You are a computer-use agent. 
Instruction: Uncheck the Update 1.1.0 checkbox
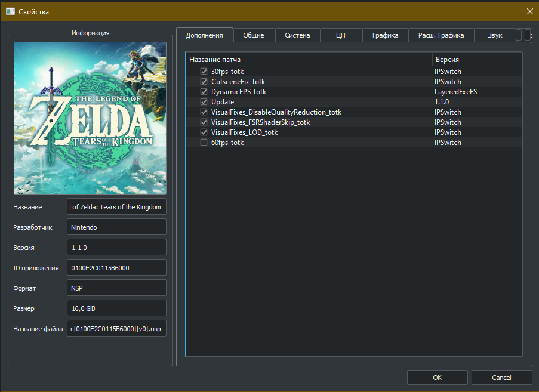204,101
